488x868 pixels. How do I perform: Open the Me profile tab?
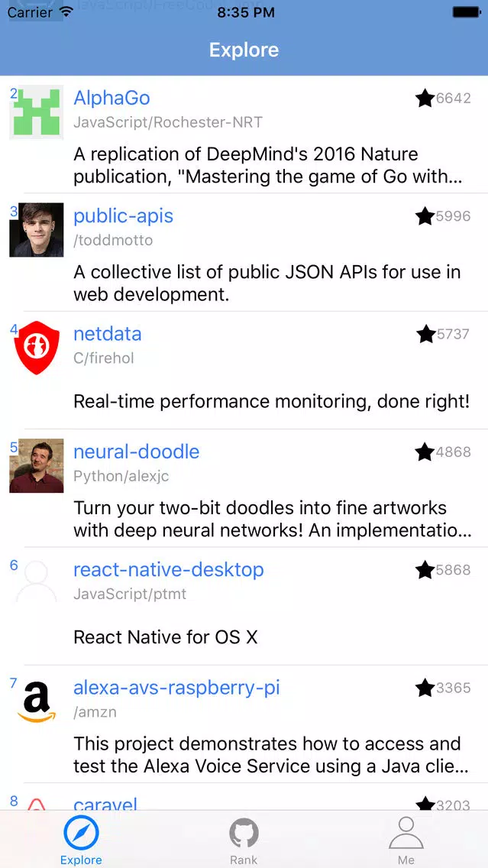pos(406,840)
